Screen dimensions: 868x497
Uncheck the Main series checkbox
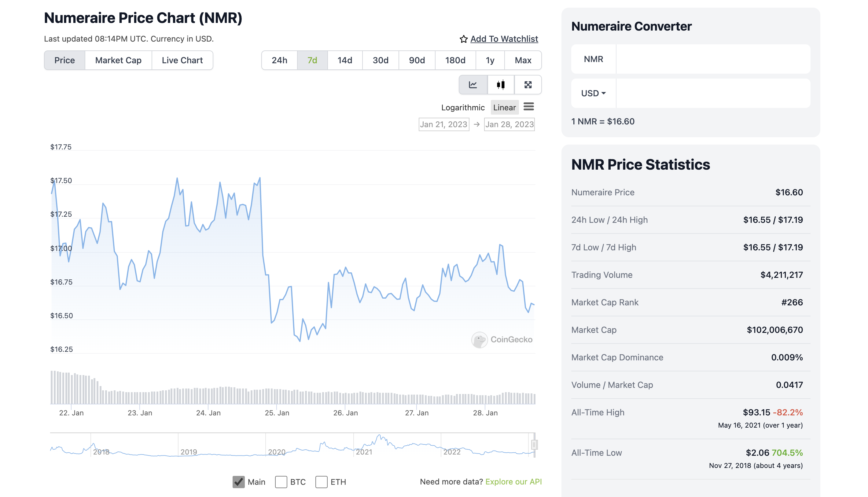tap(239, 482)
